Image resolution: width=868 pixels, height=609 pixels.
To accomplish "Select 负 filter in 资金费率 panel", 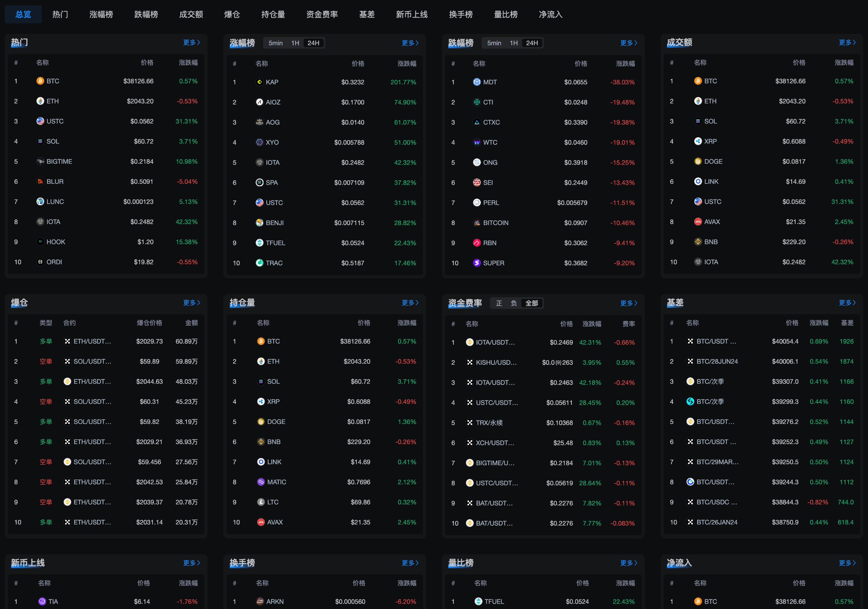I will point(513,303).
